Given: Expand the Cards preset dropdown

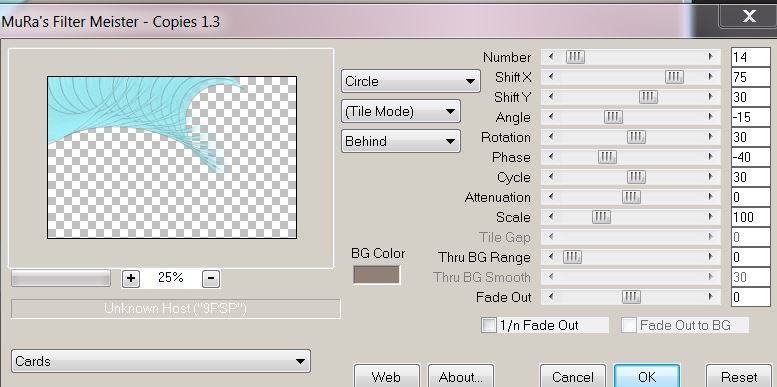Looking at the screenshot, I should pyautogui.click(x=161, y=361).
